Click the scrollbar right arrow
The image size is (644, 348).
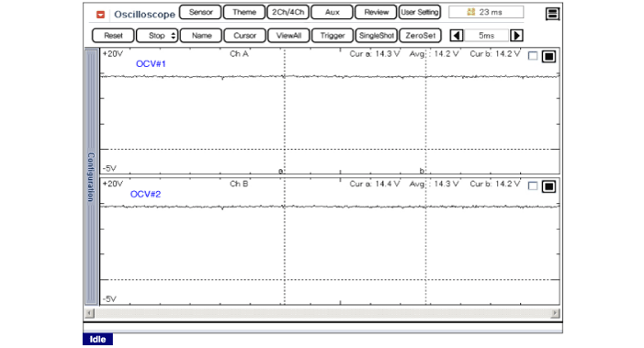[555, 313]
